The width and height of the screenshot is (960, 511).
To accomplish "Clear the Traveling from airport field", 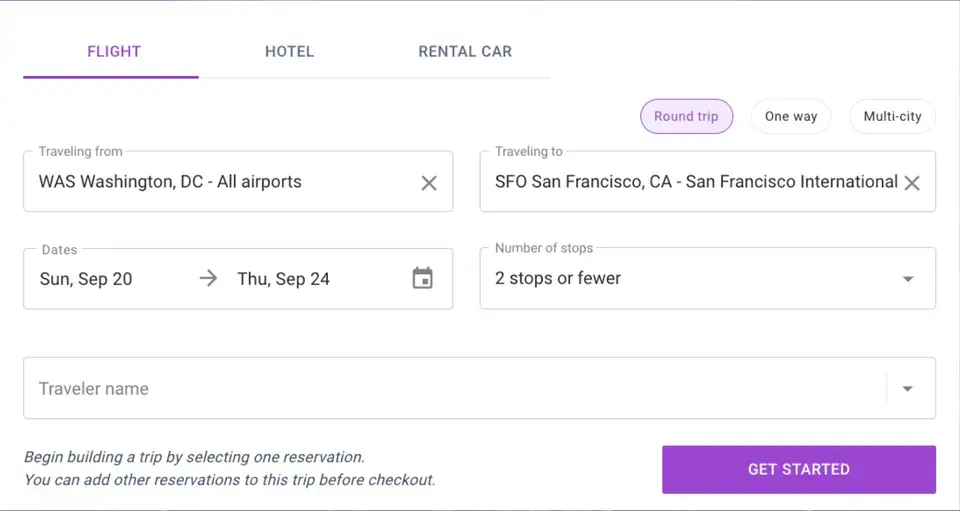I will click(x=429, y=183).
